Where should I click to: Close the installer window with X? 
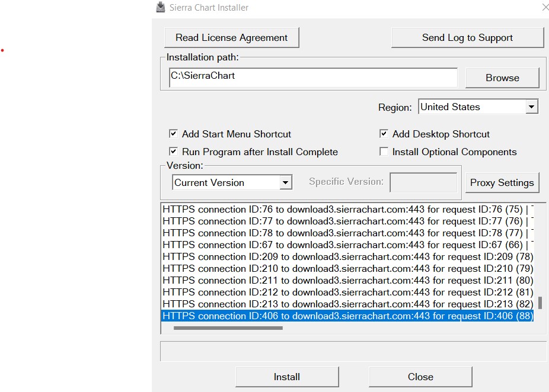(545, 7)
